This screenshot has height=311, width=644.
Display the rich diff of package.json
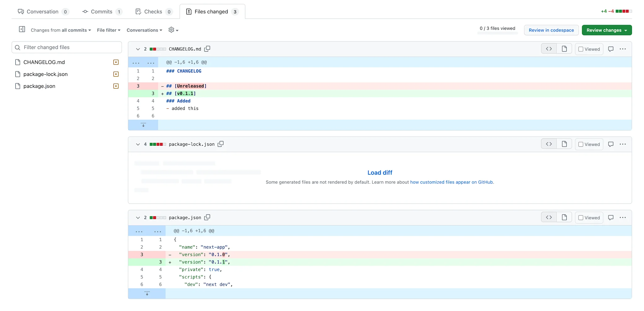pyautogui.click(x=564, y=217)
